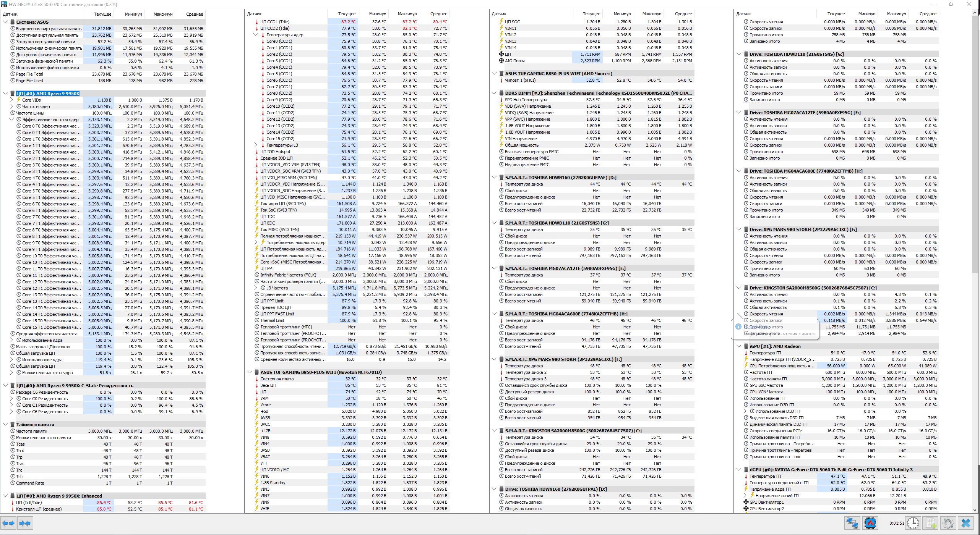The height and width of the screenshot is (535, 980).
Task: Collapse the Nuvoton NCT6701D group
Action: 250,372
